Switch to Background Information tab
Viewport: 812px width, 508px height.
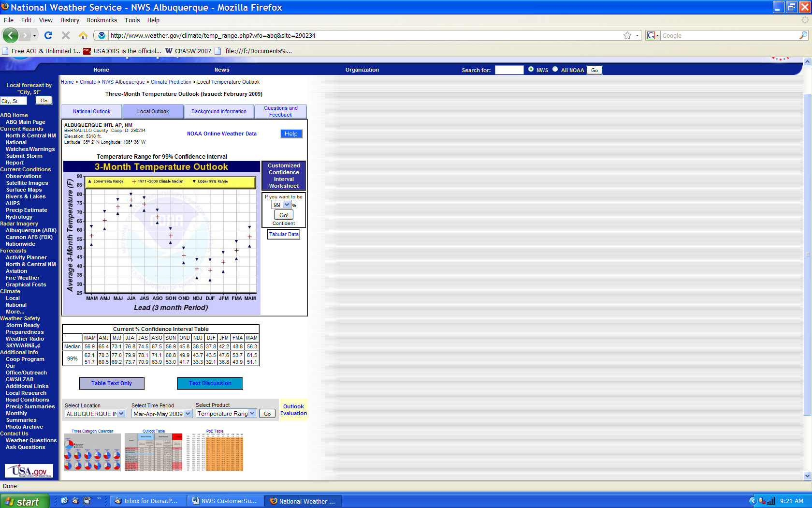pos(219,111)
